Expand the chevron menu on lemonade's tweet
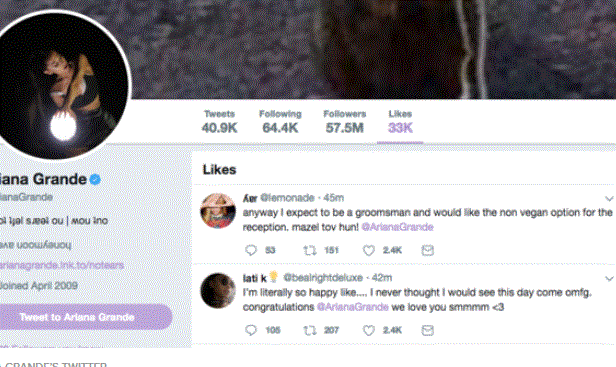The width and height of the screenshot is (616, 367). (609, 198)
